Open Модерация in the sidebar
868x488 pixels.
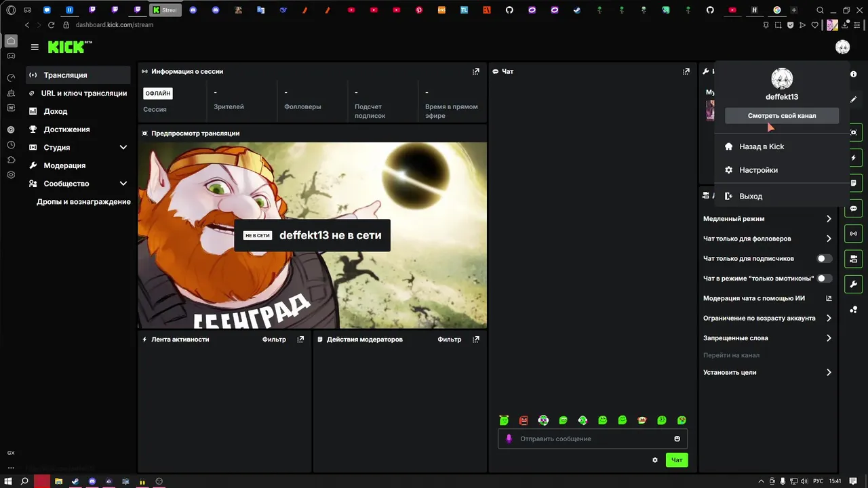coord(78,165)
